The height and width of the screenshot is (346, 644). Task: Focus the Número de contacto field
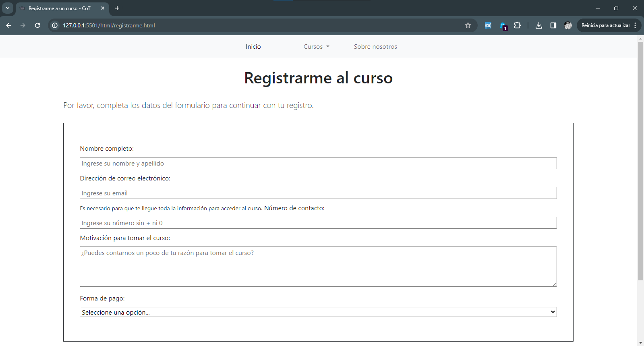(318, 223)
